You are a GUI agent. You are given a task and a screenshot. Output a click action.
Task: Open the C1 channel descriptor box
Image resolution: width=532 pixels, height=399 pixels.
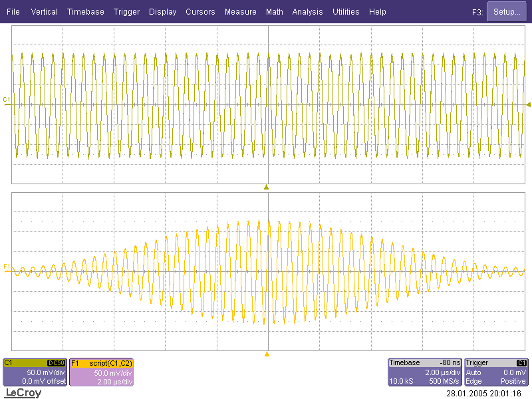tap(35, 372)
